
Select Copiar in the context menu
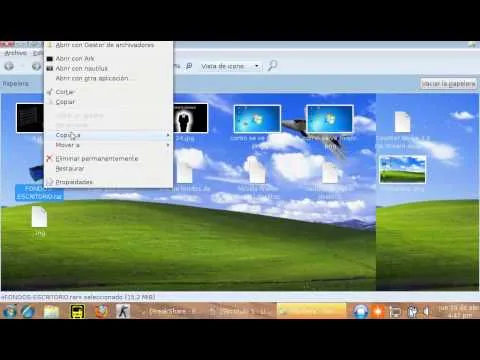point(109,102)
